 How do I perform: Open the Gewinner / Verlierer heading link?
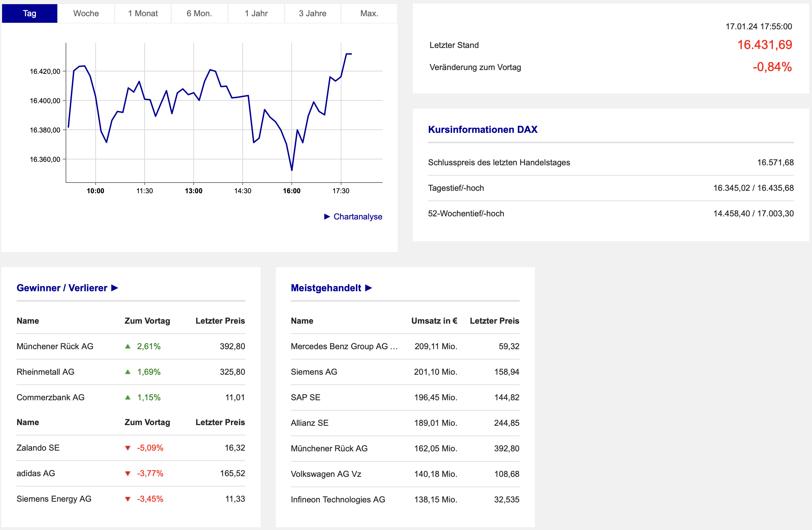(x=62, y=288)
